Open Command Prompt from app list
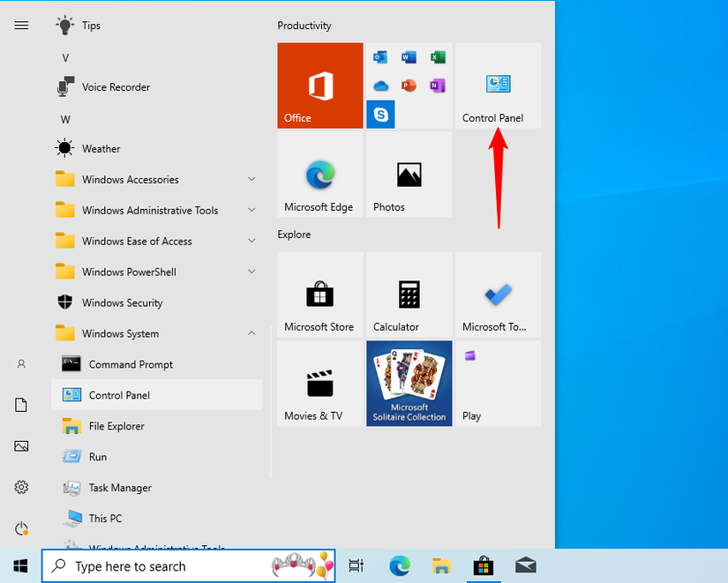728x583 pixels. (131, 365)
